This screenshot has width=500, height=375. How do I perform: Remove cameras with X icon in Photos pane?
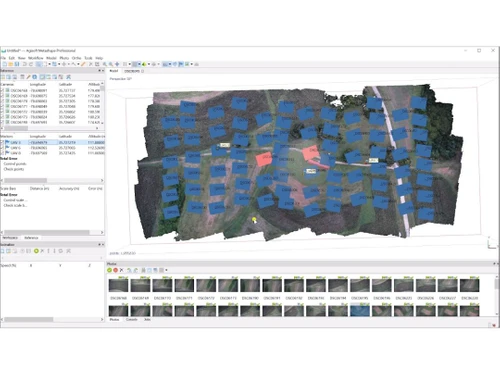[x=121, y=270]
